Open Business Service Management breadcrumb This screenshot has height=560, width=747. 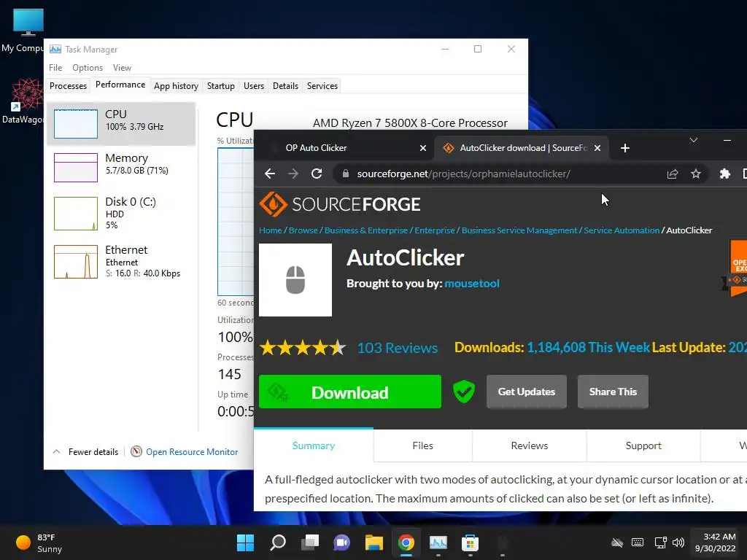coord(519,230)
